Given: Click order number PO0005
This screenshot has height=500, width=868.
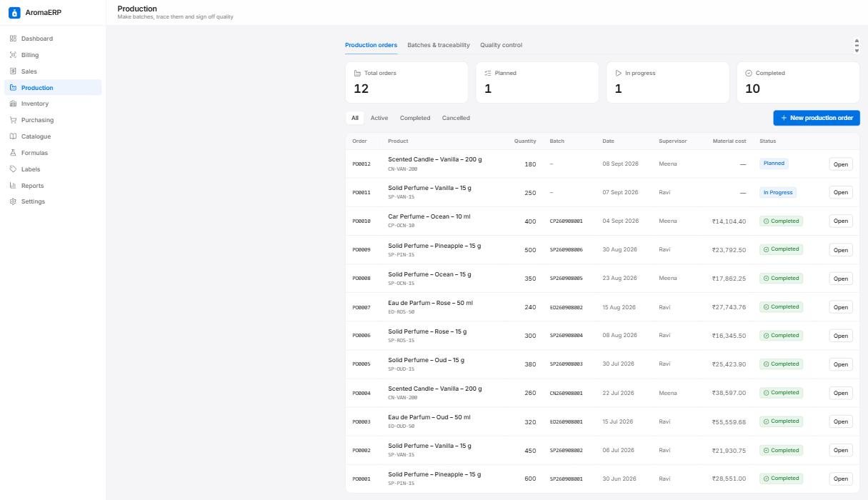Looking at the screenshot, I should coord(361,364).
